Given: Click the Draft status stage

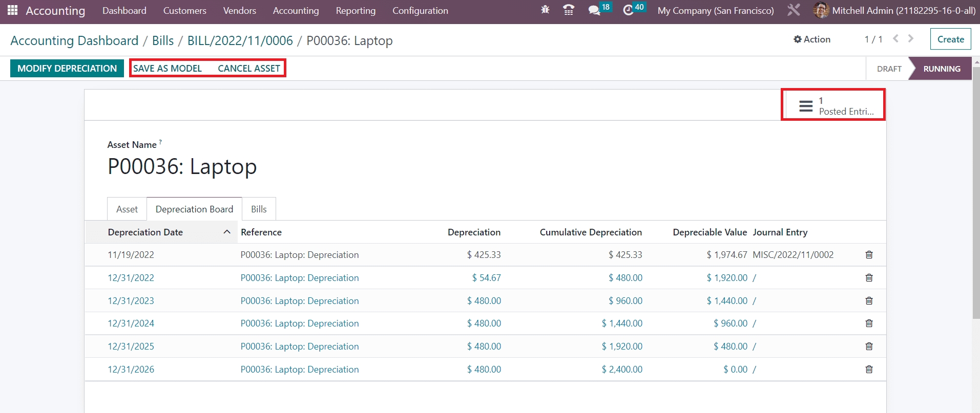Looking at the screenshot, I should click(889, 69).
